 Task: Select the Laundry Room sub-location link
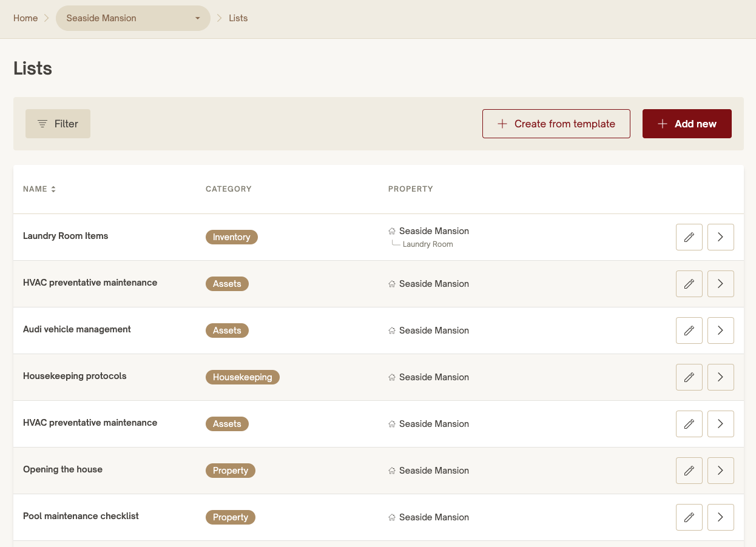[x=427, y=244]
